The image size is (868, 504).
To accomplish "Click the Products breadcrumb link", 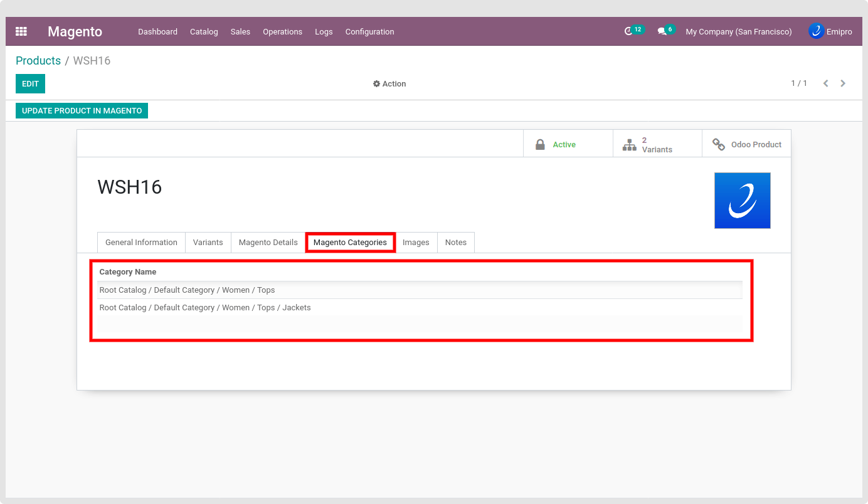I will pos(38,61).
